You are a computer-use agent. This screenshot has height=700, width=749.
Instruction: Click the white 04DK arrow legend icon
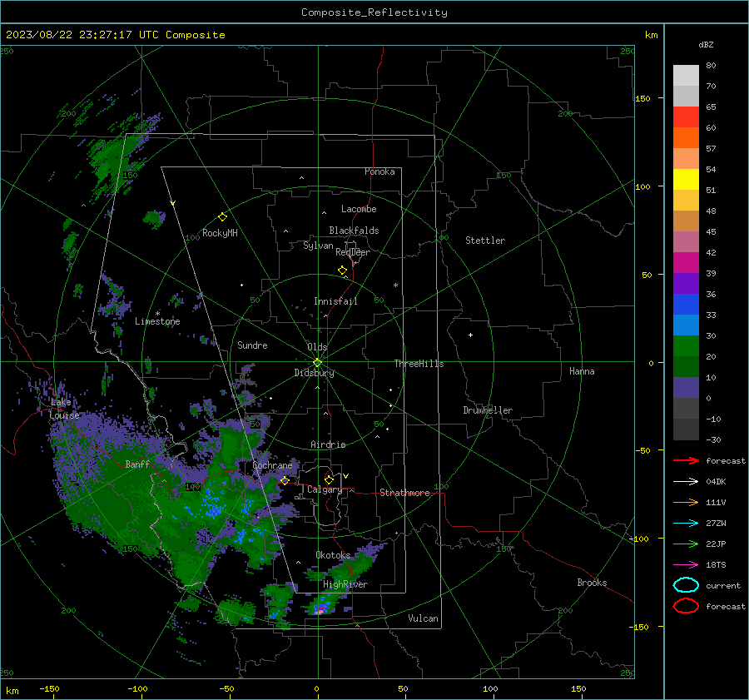point(686,482)
